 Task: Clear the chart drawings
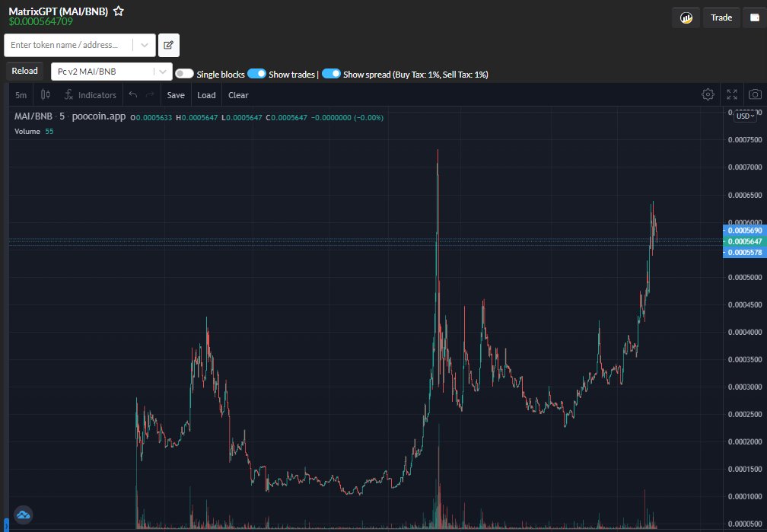pyautogui.click(x=238, y=95)
